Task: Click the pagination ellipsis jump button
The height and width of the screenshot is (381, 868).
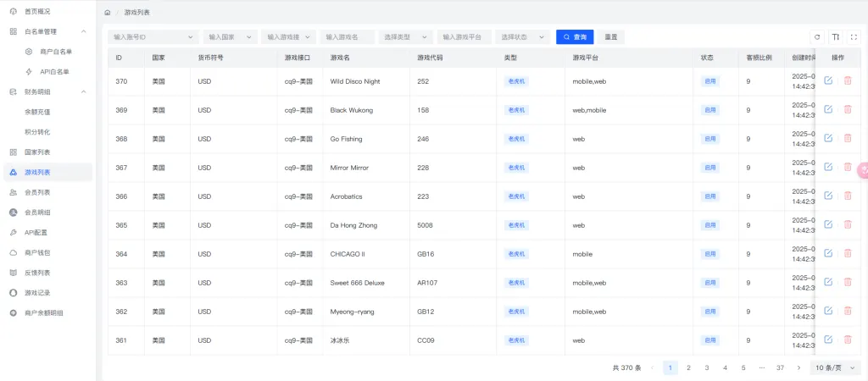Action: [x=762, y=367]
